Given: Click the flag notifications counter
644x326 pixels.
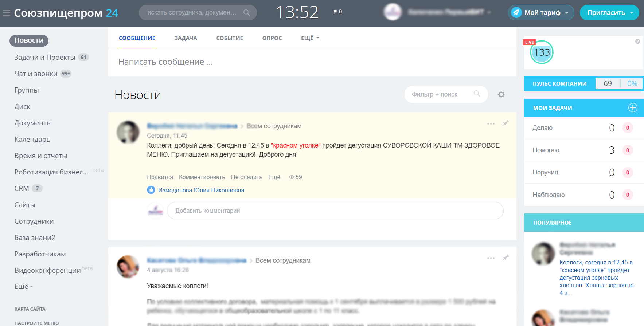Looking at the screenshot, I should pos(337,12).
